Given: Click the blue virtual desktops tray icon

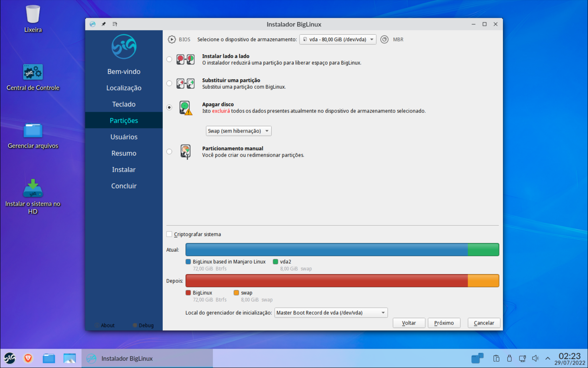Looking at the screenshot, I should 477,358.
